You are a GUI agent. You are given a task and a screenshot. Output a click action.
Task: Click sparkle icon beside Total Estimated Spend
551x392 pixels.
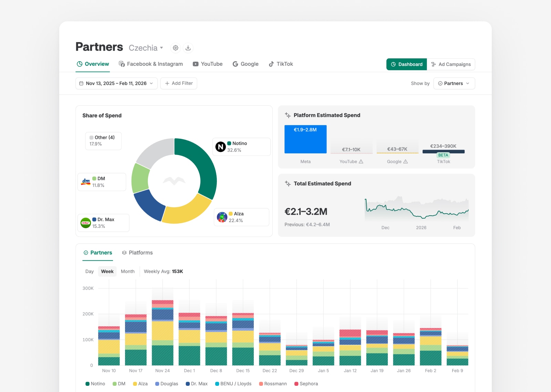[x=288, y=184]
